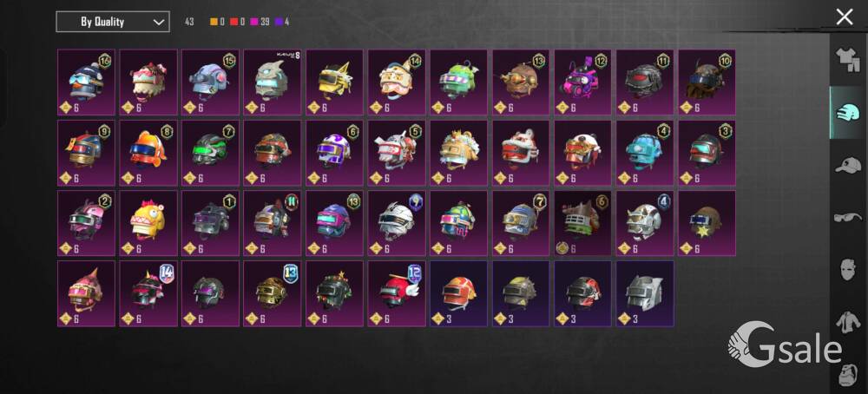Image resolution: width=868 pixels, height=394 pixels.
Task: Click the dropdown chevron arrow
Action: coord(158,23)
